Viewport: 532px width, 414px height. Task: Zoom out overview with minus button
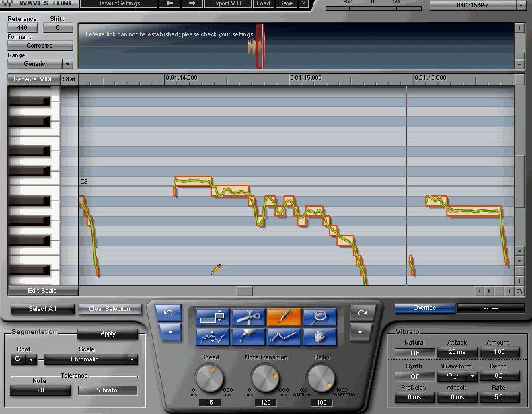[519, 64]
